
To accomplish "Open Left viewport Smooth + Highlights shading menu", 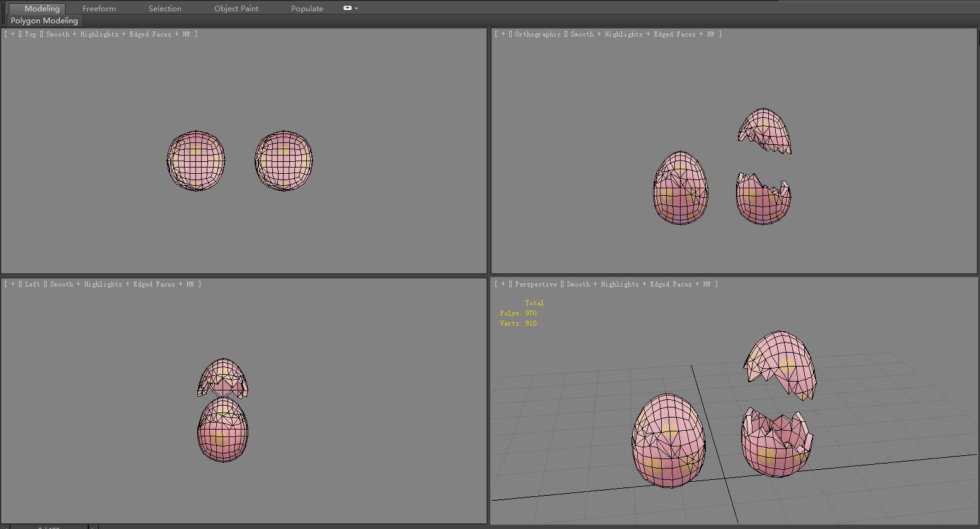I will click(124, 284).
